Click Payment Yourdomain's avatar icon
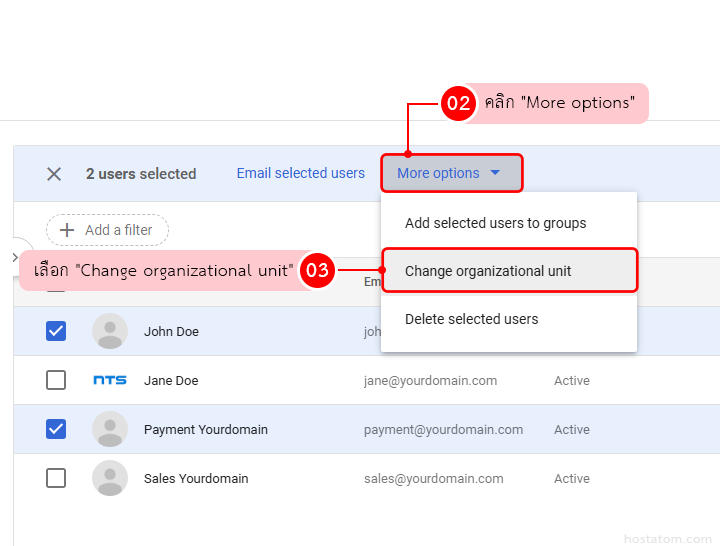720x546 pixels. click(x=110, y=429)
